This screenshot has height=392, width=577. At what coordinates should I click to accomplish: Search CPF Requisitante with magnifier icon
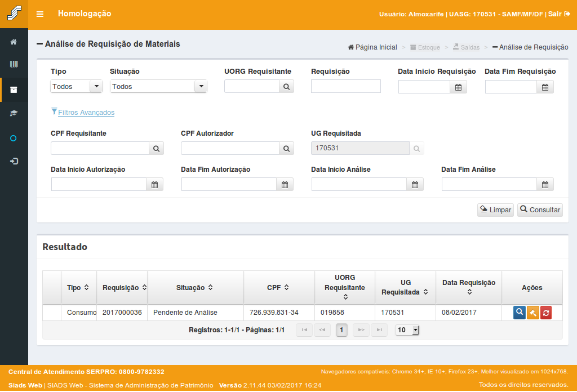[x=157, y=149]
